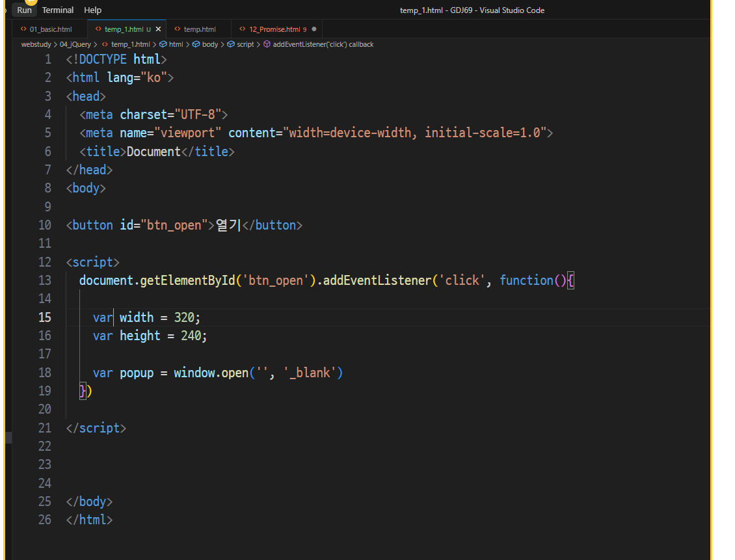Click the Korean button label 열기
This screenshot has height=560, width=735.
(228, 225)
